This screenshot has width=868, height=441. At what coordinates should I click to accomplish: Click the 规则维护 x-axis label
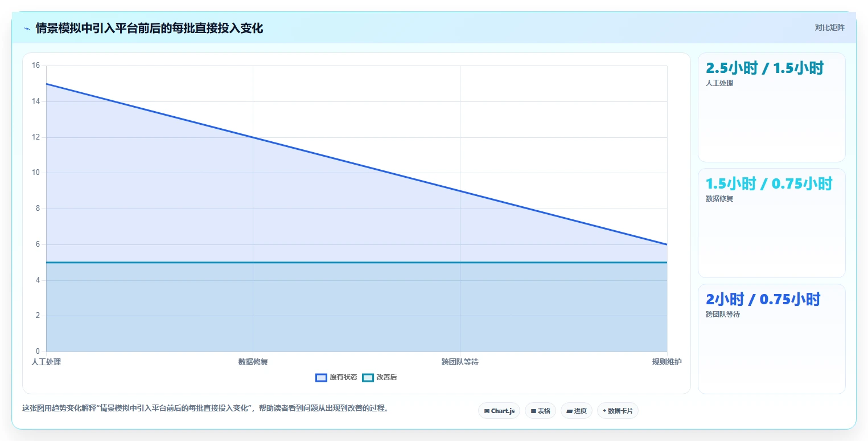(x=667, y=362)
